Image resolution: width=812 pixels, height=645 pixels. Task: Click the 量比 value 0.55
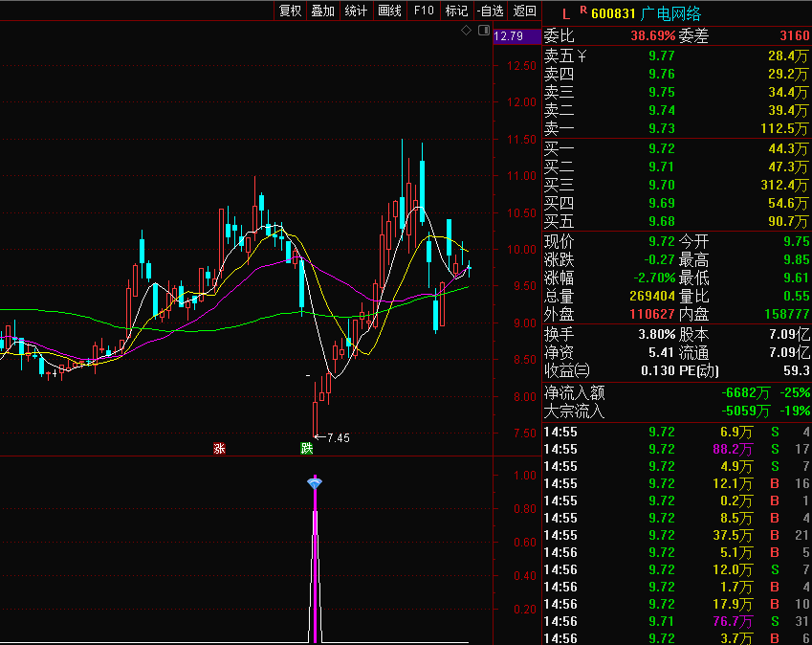797,296
